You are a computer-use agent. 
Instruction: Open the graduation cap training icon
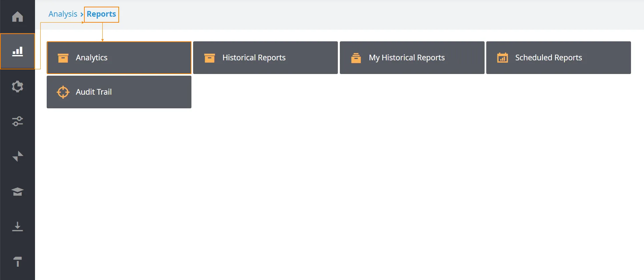(x=17, y=191)
